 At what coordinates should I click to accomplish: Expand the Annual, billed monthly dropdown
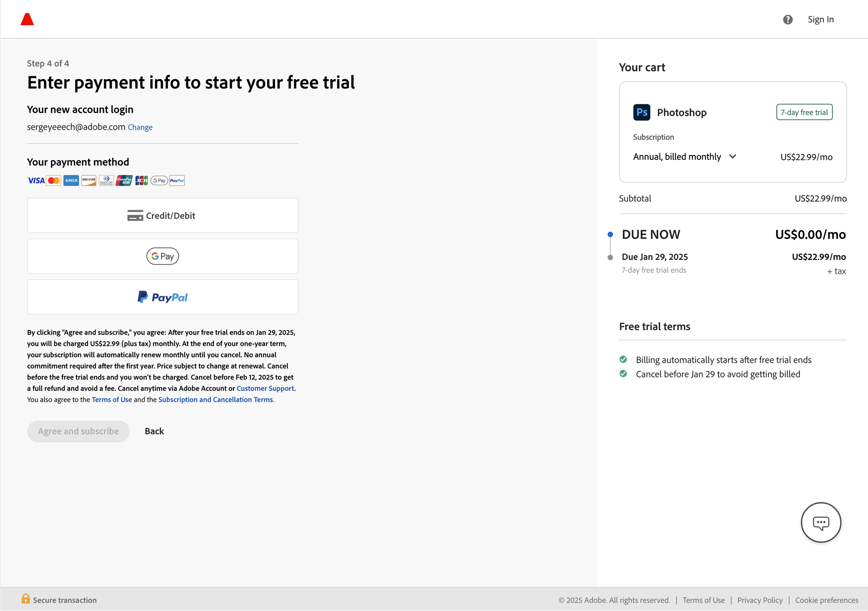point(685,157)
